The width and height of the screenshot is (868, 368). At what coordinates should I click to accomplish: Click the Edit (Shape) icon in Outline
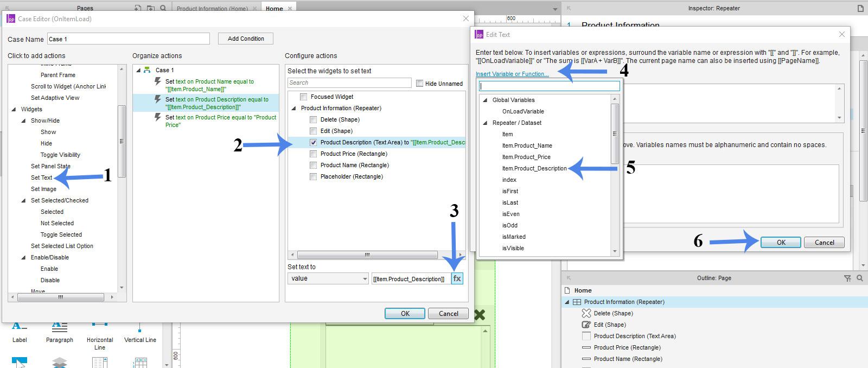coord(586,325)
